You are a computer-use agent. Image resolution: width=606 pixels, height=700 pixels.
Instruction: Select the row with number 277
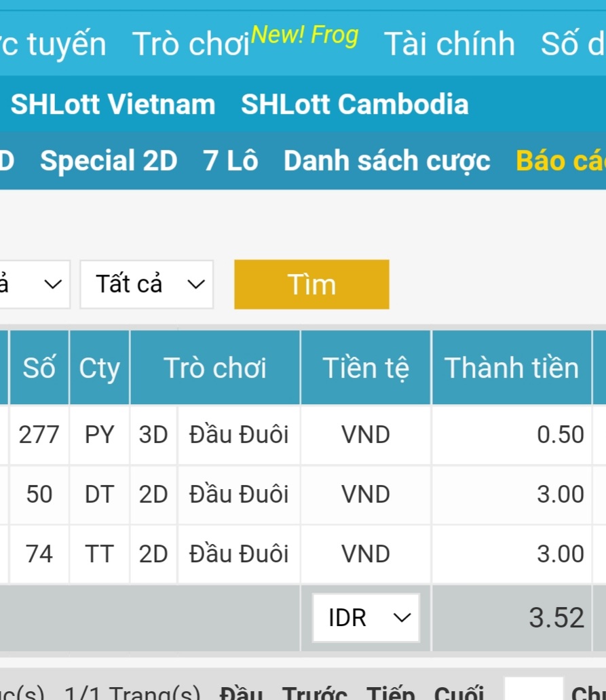(x=39, y=435)
